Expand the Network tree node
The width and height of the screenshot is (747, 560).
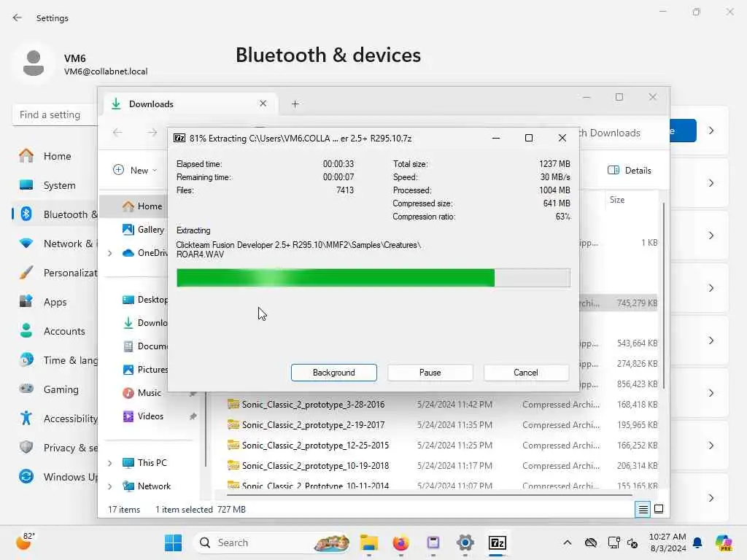pyautogui.click(x=110, y=486)
